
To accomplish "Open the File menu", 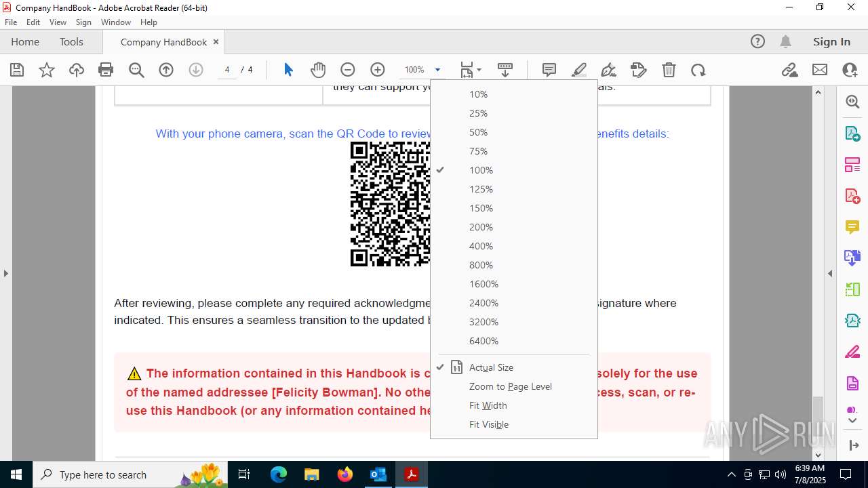I will point(11,22).
